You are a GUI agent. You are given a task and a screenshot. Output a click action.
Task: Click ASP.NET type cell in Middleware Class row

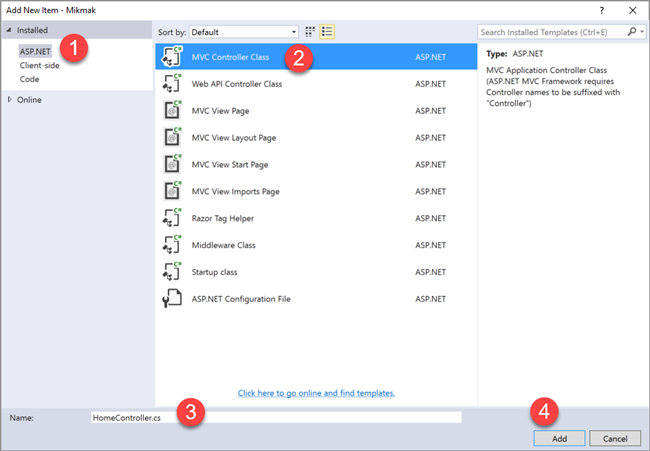tap(431, 245)
